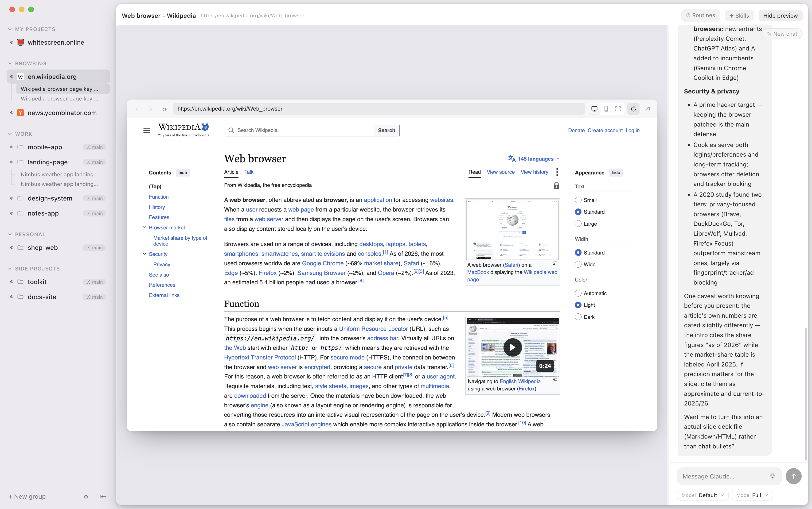The height and width of the screenshot is (509, 812).
Task: Collapse the MY PROJECTS group
Action: pyautogui.click(x=10, y=29)
